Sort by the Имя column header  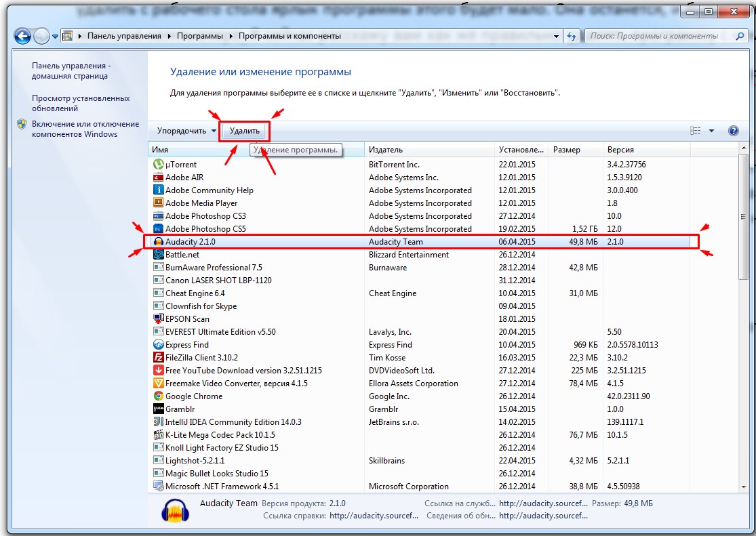[x=256, y=150]
